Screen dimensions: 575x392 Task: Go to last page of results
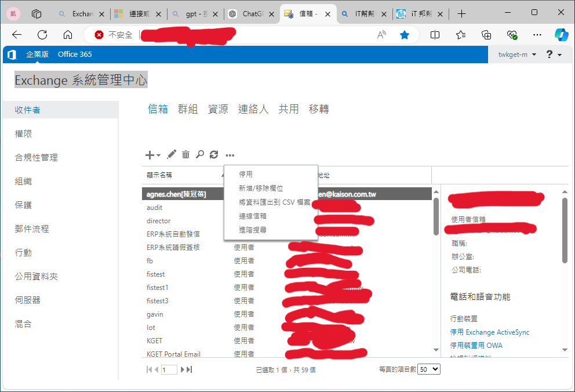[x=189, y=369]
